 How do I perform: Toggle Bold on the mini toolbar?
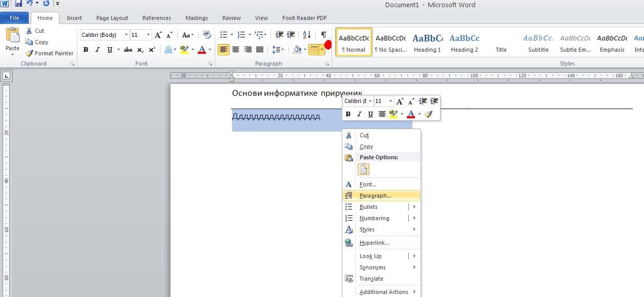(348, 114)
